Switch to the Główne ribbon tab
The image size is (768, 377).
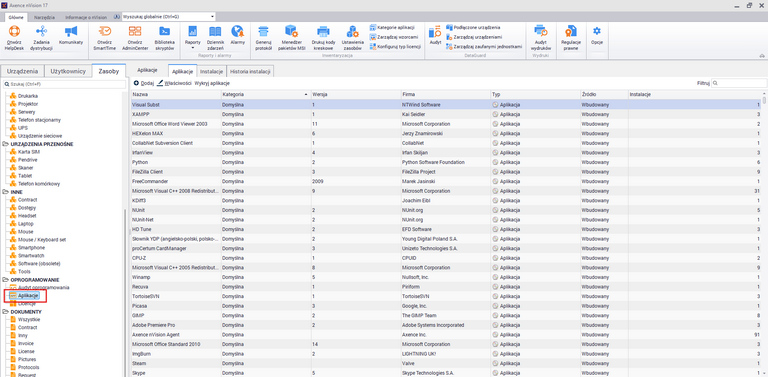pos(15,17)
